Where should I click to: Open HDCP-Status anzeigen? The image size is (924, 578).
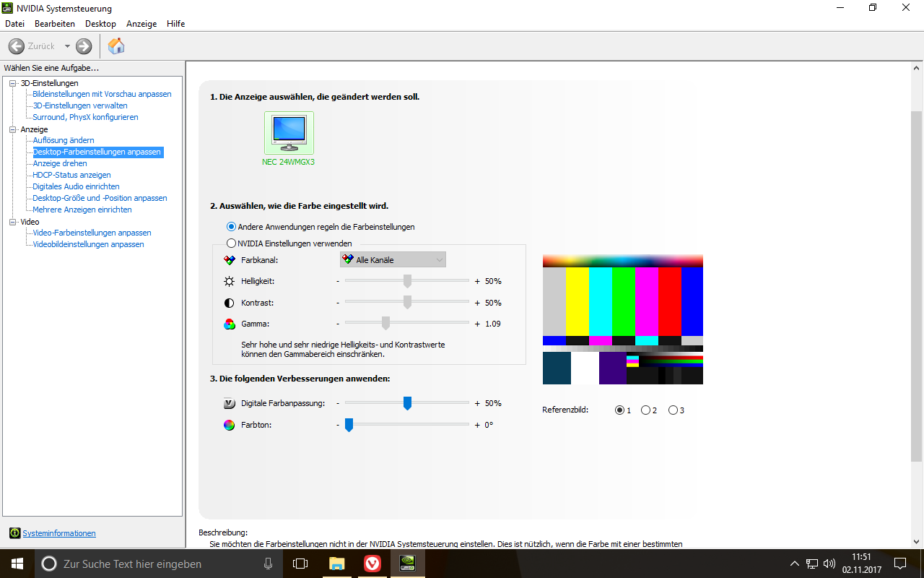click(71, 175)
